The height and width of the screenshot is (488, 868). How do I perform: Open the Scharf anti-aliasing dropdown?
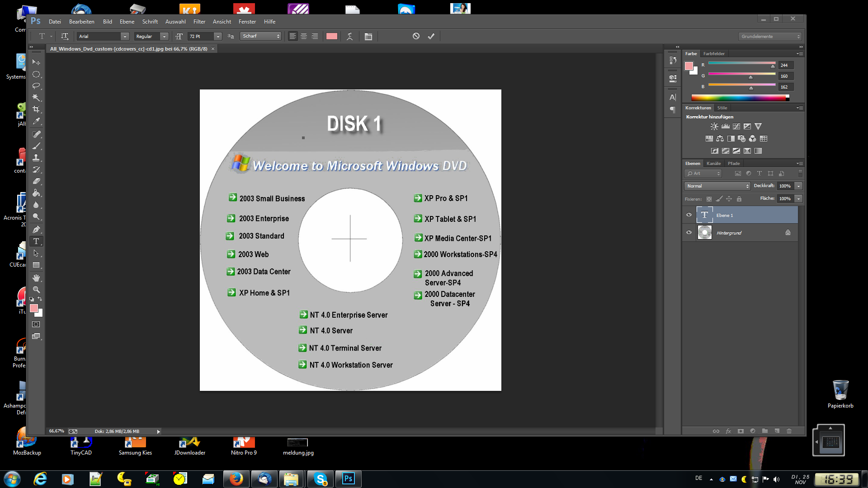(261, 36)
